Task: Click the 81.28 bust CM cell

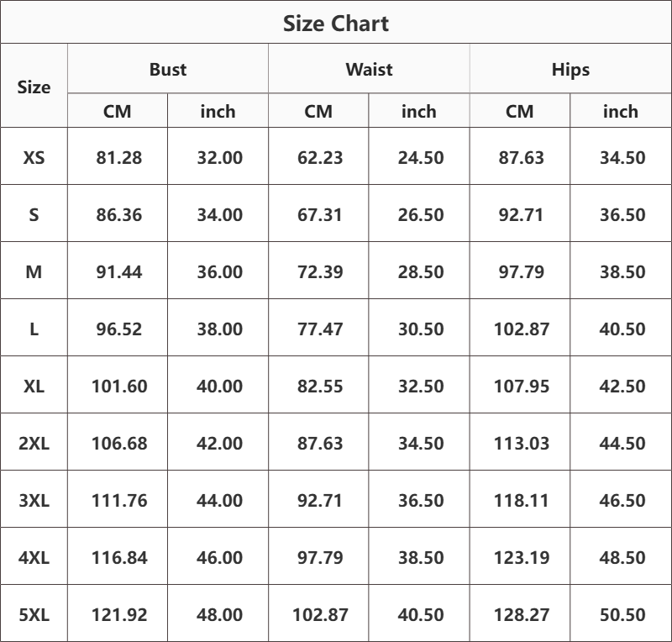Action: (119, 157)
